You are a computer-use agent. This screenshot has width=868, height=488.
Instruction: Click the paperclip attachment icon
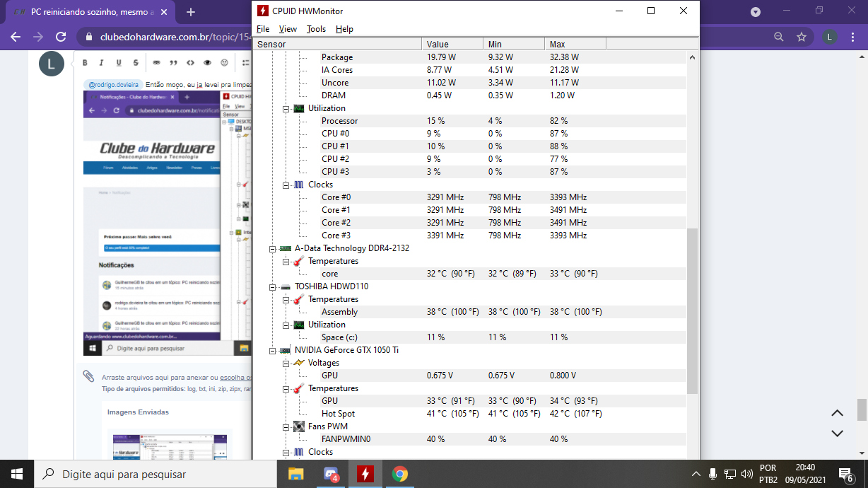88,376
